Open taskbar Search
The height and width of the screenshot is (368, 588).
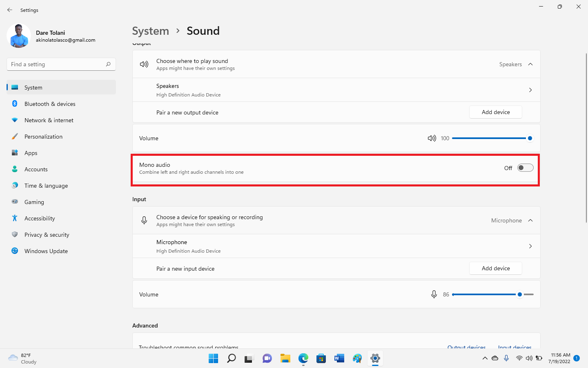click(231, 359)
